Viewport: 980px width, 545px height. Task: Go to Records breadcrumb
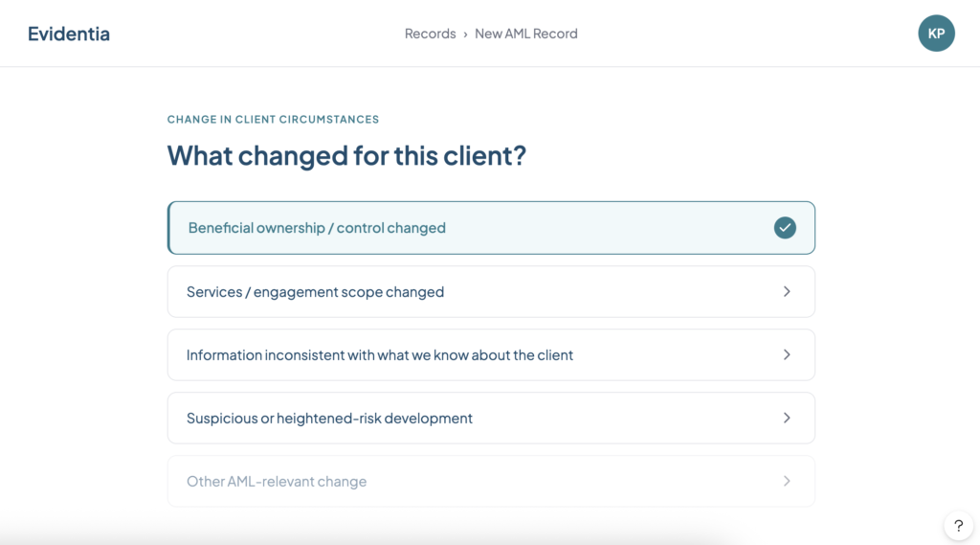[430, 34]
